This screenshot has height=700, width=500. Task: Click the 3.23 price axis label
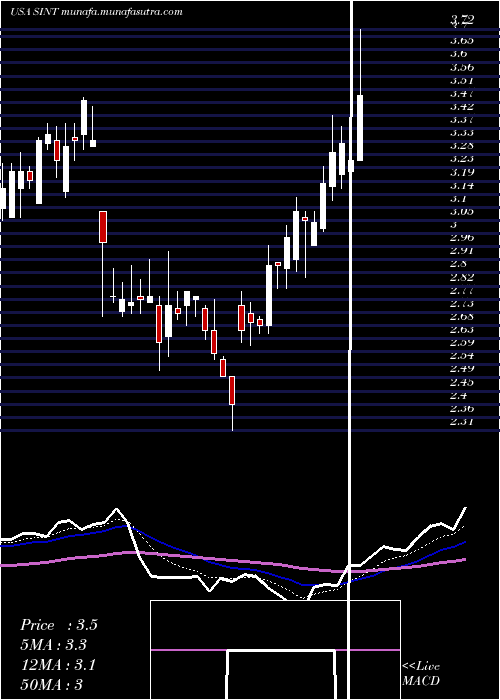point(462,158)
